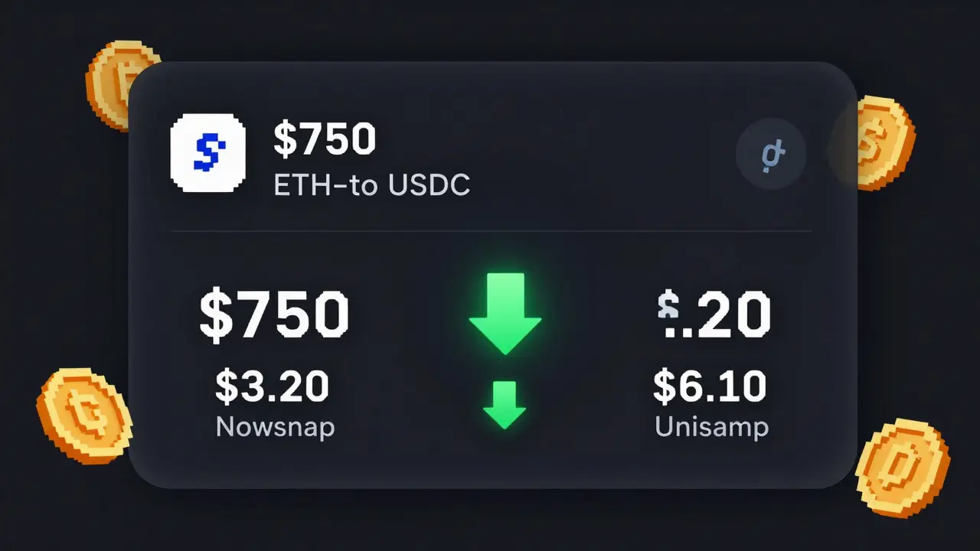Click the $3.20 fee value

[x=272, y=386]
